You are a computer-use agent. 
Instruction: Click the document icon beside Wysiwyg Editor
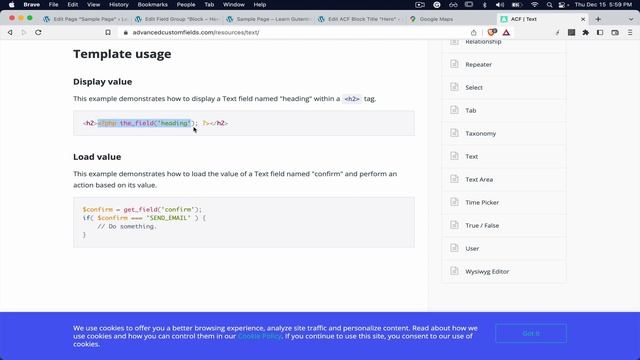[x=454, y=271]
